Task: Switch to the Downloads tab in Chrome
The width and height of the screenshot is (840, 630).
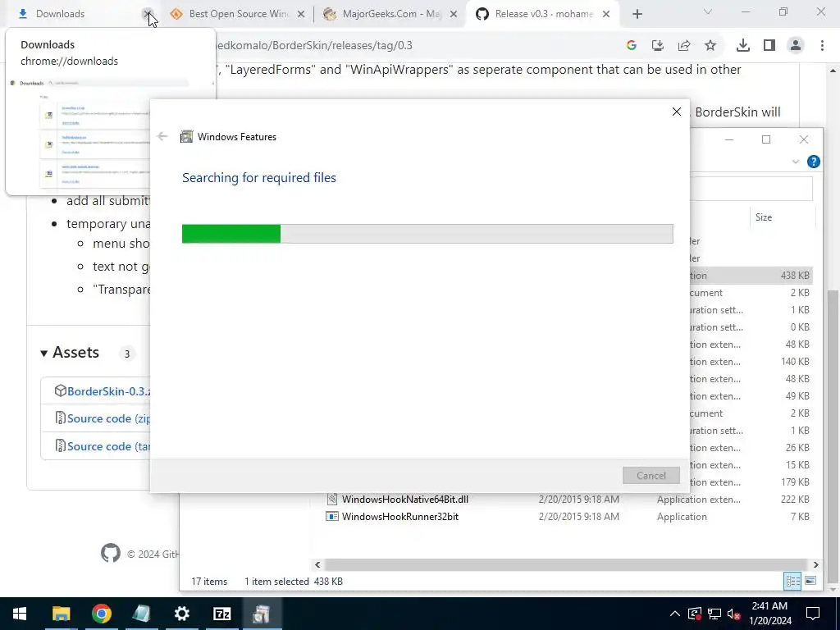Action: point(75,14)
